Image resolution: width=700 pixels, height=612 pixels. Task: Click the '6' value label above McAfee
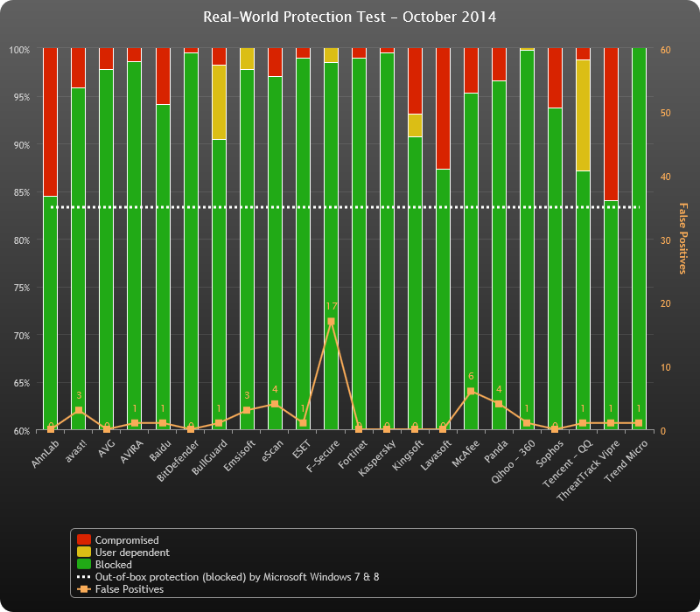(x=471, y=377)
